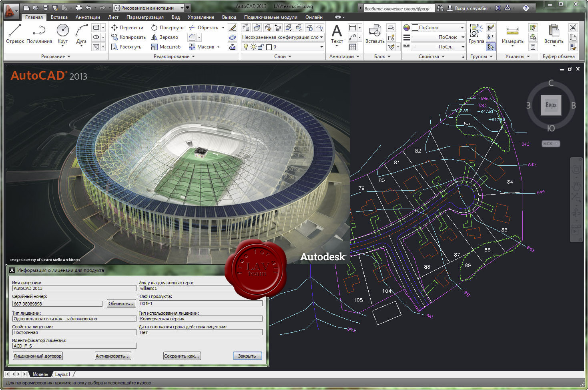Open the Вставка ribbon tab

point(59,17)
